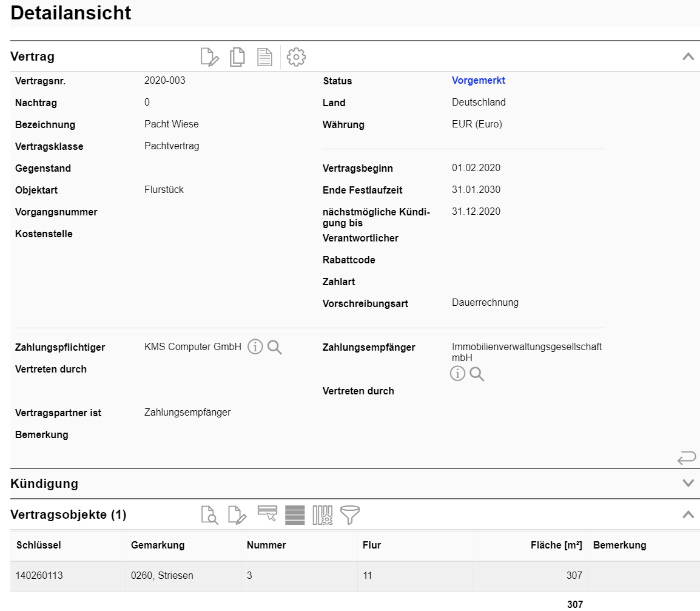Viewport: 700px width, 611px height.
Task: Click the Vorgemerkt status link
Action: (478, 81)
